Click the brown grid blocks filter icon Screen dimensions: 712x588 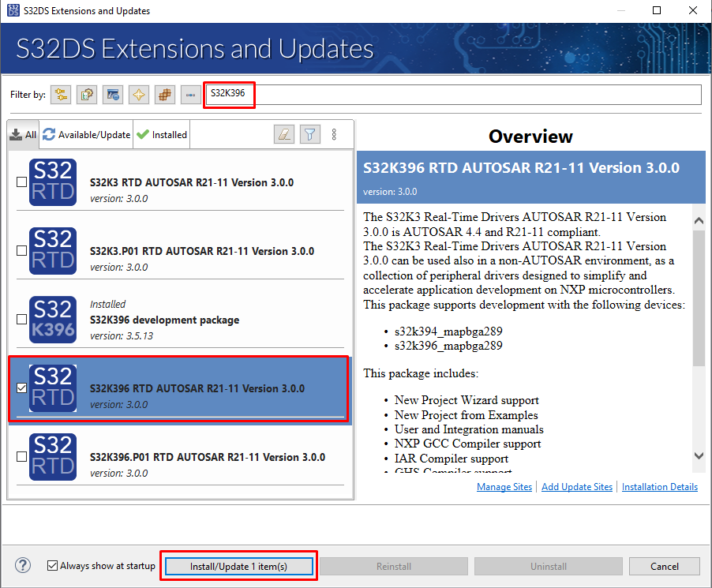[165, 95]
